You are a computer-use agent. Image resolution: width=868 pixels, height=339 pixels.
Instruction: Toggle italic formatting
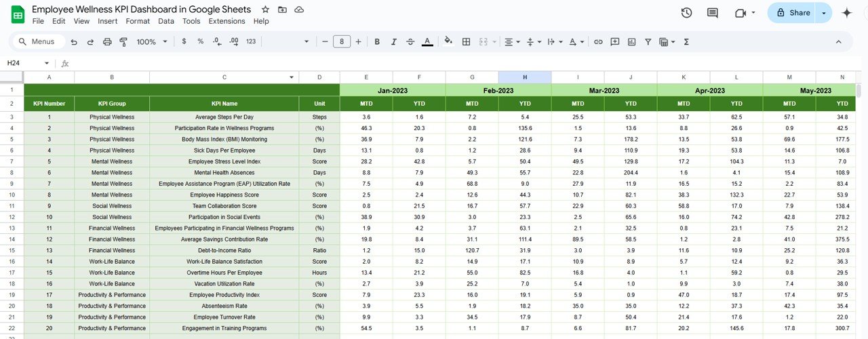click(394, 42)
